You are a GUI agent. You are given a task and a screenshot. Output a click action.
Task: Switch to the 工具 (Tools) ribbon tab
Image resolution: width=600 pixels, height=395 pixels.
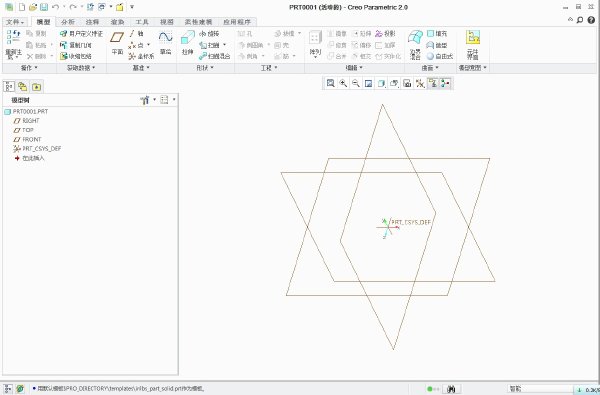coord(142,22)
